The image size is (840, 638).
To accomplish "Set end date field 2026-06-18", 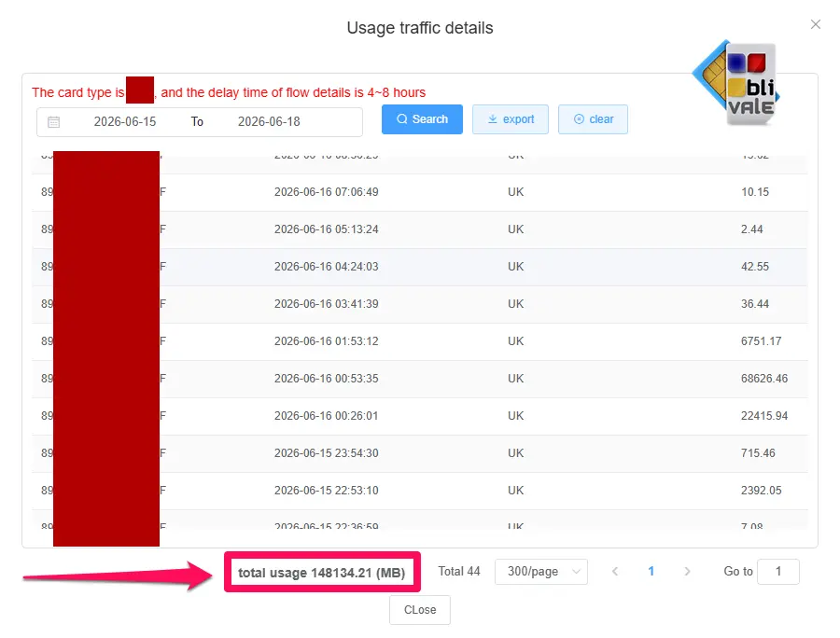I will [x=269, y=122].
